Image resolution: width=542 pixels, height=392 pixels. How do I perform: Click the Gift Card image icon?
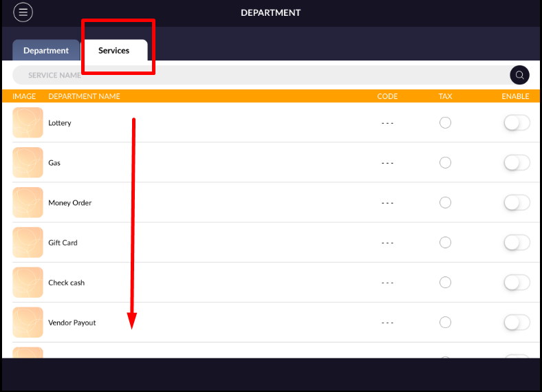(28, 243)
